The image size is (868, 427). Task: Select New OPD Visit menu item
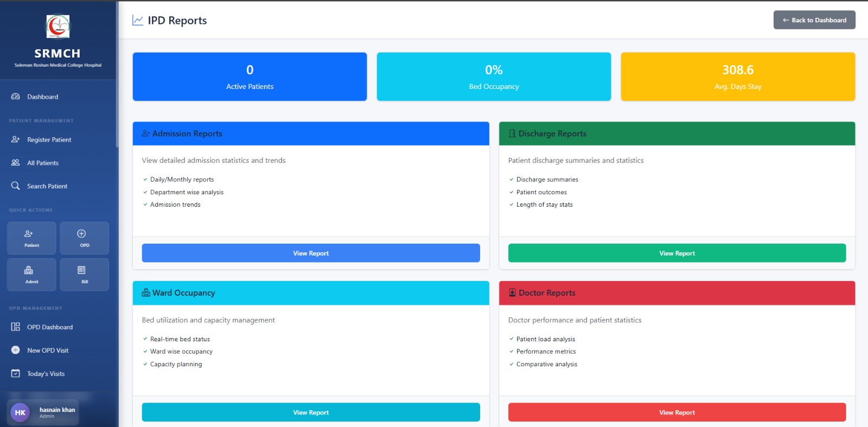58,350
